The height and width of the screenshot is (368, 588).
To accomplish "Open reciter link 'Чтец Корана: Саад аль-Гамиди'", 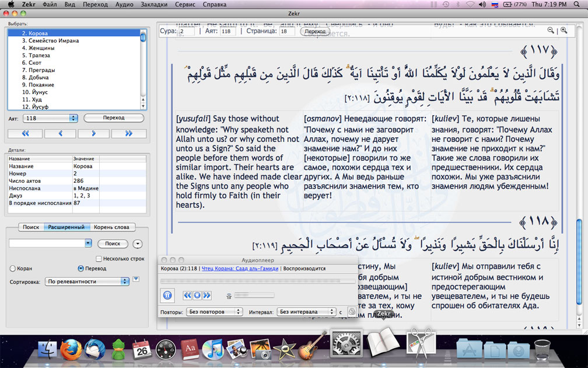I will [240, 269].
